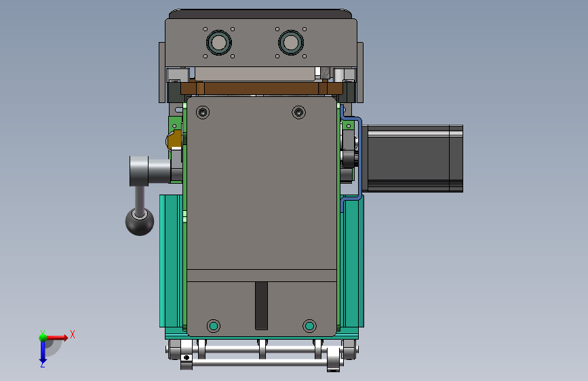The width and height of the screenshot is (588, 381).
Task: Pick the brown horizontal bar below the top plate
Action: pyautogui.click(x=262, y=89)
